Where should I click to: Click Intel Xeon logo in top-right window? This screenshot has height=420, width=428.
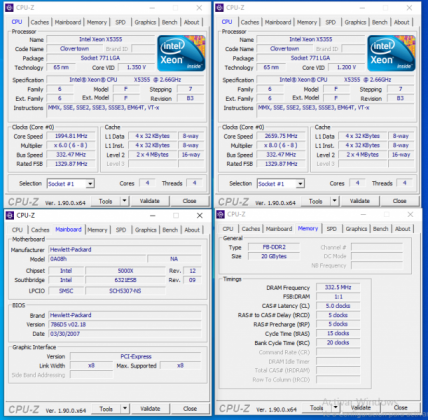391,53
